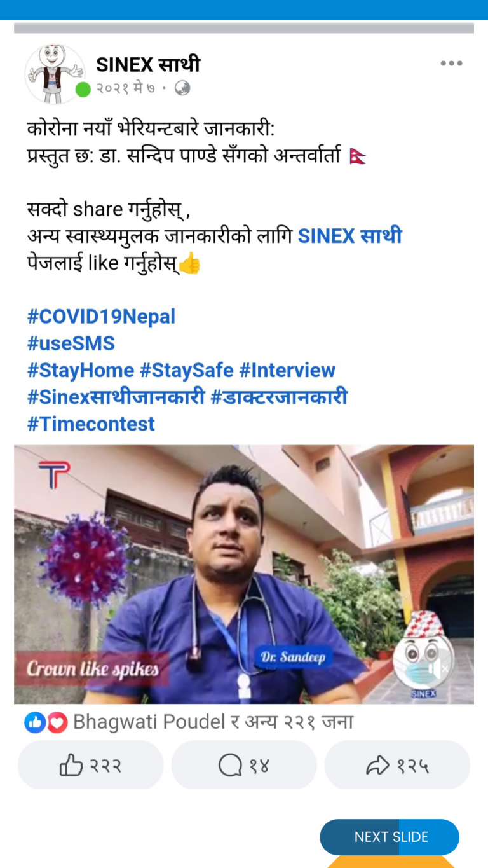Tap the red heart reaction emoji

pyautogui.click(x=57, y=722)
